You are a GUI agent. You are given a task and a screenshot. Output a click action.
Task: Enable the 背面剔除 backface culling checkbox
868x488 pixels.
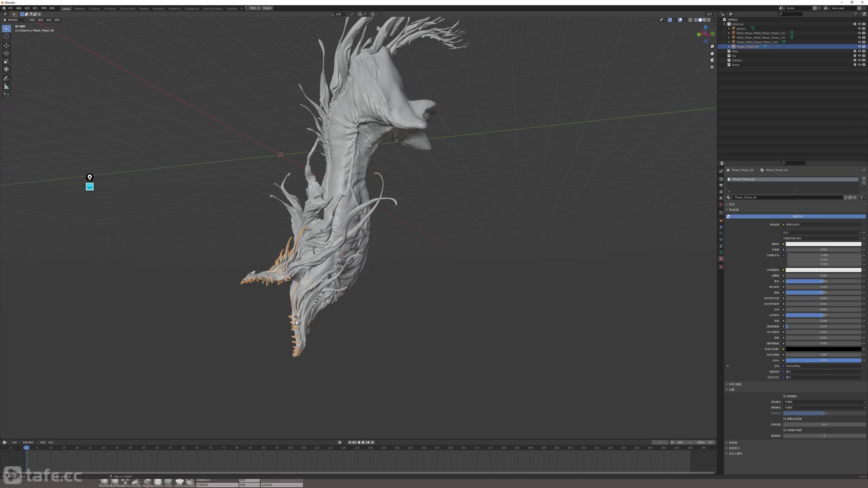(x=785, y=396)
